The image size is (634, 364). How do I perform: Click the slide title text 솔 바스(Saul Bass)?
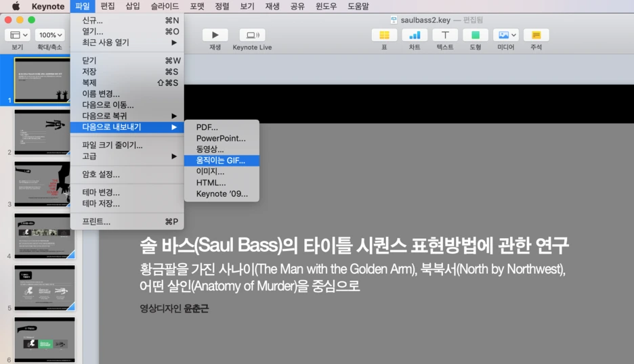pyautogui.click(x=354, y=245)
